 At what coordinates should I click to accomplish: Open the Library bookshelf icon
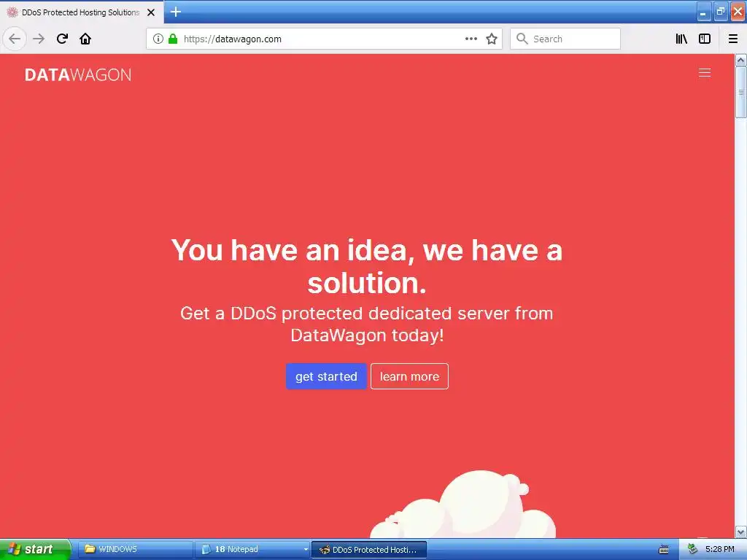tap(681, 39)
